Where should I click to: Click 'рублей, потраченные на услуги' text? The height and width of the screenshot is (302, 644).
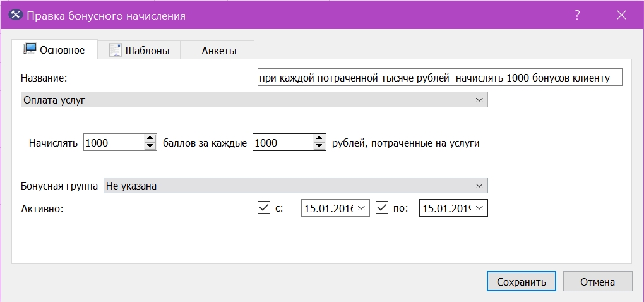point(405,143)
